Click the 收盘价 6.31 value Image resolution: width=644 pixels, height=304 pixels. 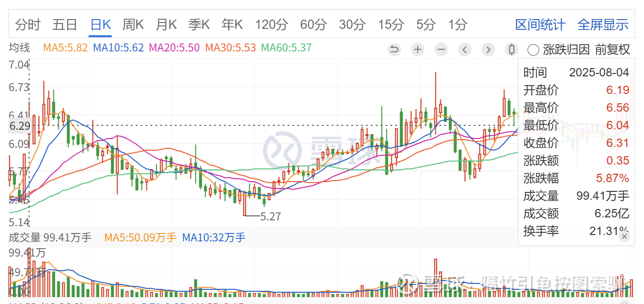pyautogui.click(x=617, y=143)
